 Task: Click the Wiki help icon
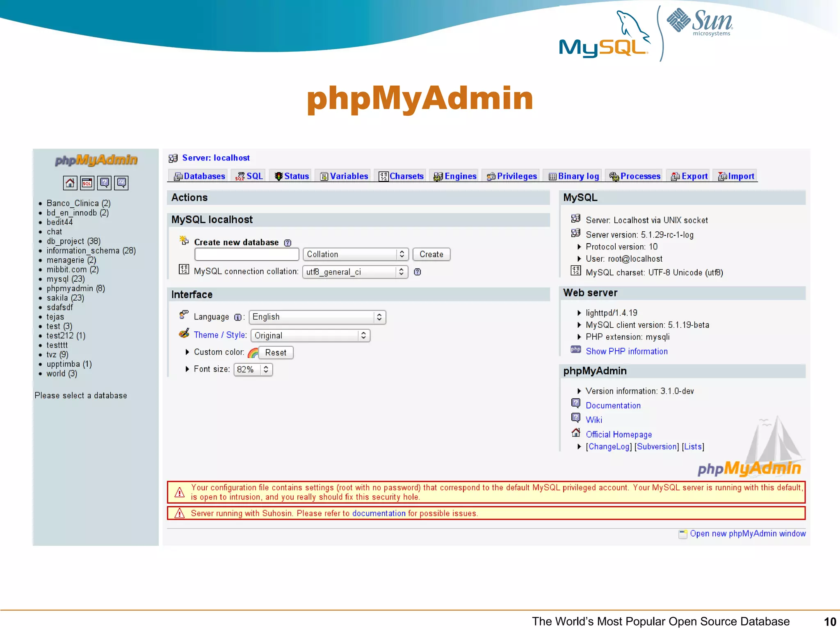(x=576, y=418)
